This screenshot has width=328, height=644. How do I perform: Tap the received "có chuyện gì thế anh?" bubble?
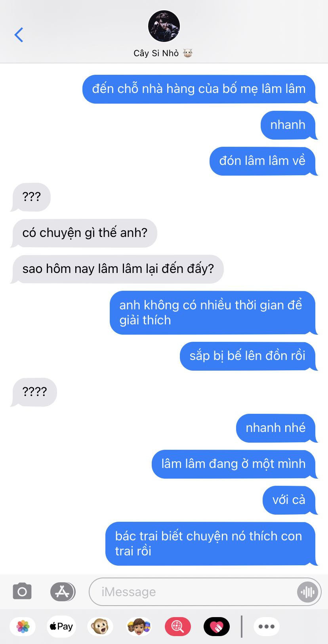point(84,233)
